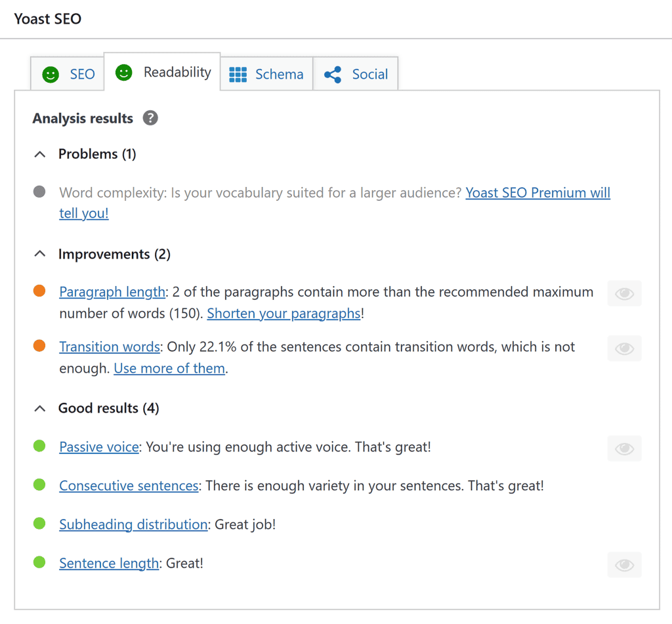This screenshot has height=624, width=672.
Task: Toggle eye highlight for Sentence length
Action: pyautogui.click(x=624, y=565)
